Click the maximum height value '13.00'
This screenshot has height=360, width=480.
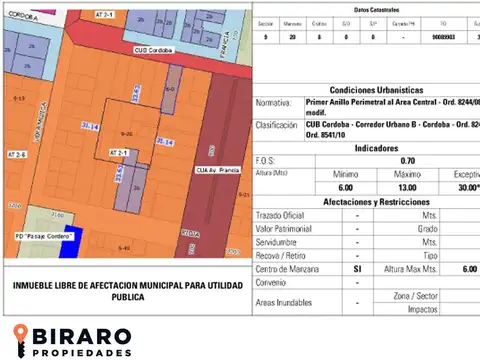click(407, 188)
